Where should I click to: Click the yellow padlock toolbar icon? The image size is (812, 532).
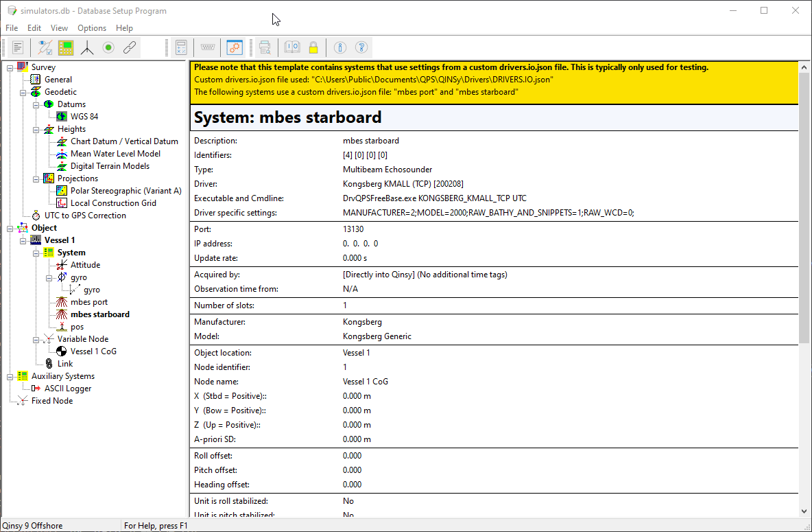pyautogui.click(x=313, y=47)
